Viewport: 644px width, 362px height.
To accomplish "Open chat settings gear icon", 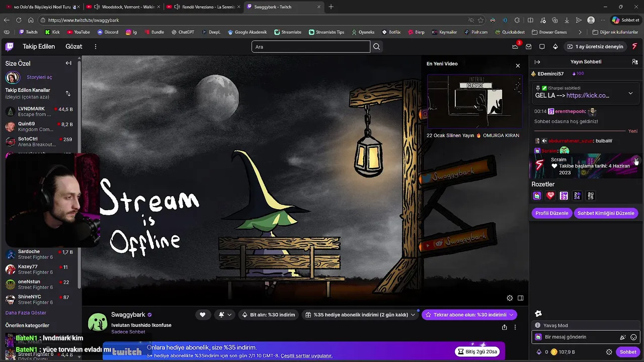I will point(609,352).
